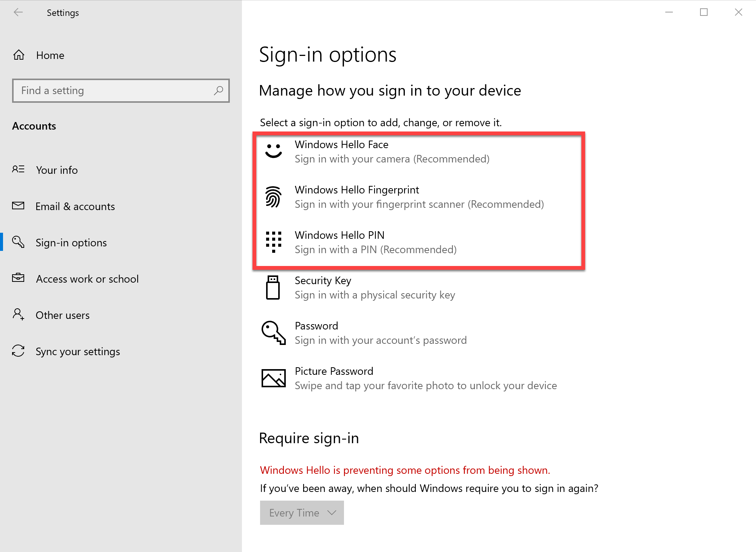756x552 pixels.
Task: Click the Email & accounts envelope icon
Action: (18, 206)
